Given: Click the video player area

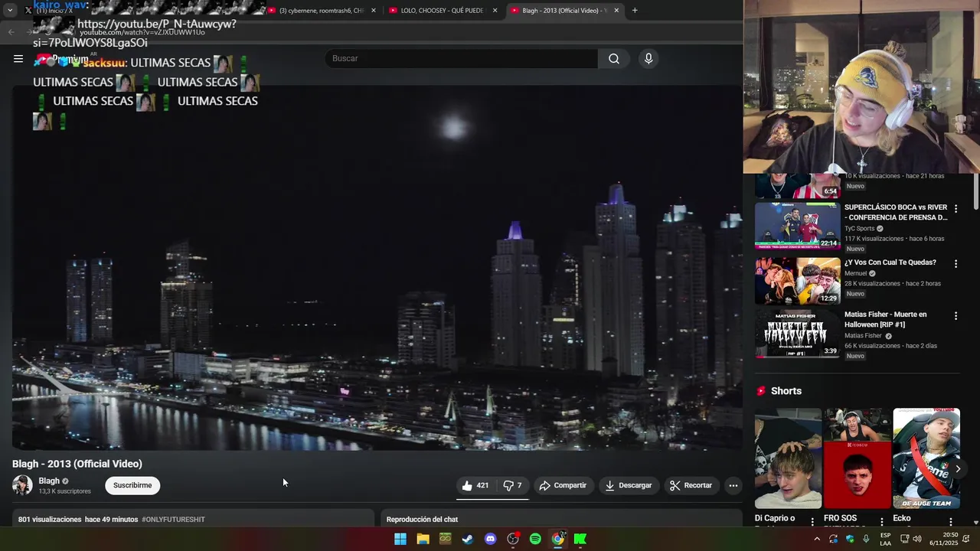Looking at the screenshot, I should point(377,268).
